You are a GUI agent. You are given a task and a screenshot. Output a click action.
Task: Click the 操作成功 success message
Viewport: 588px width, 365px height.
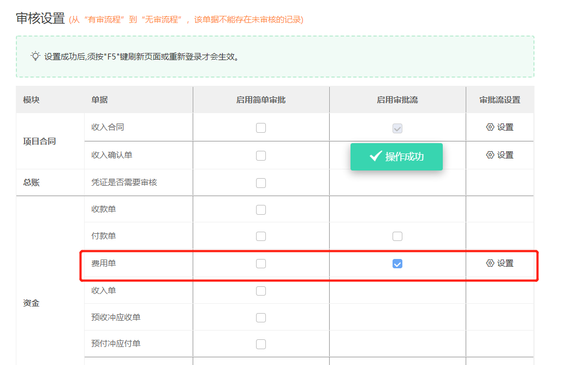click(x=396, y=157)
